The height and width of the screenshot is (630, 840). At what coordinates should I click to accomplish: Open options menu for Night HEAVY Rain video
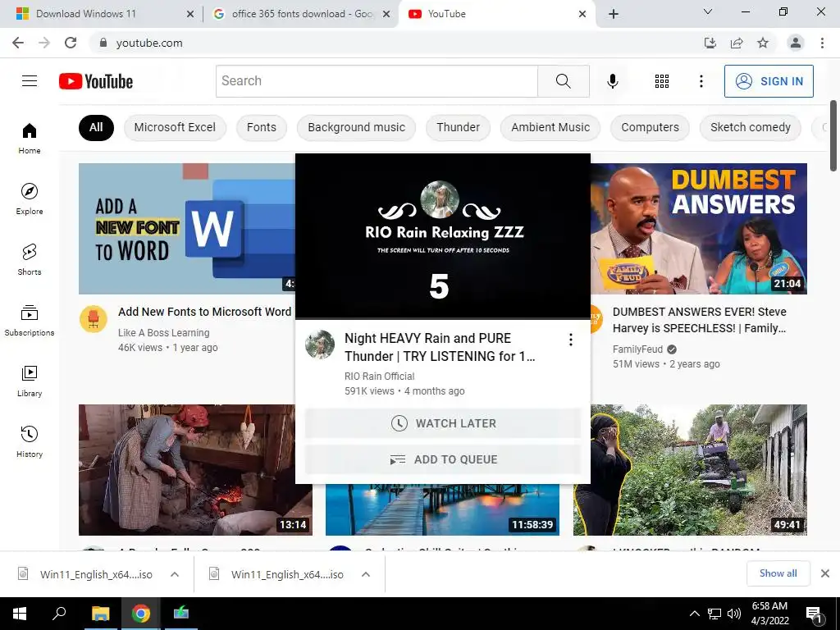pos(571,340)
